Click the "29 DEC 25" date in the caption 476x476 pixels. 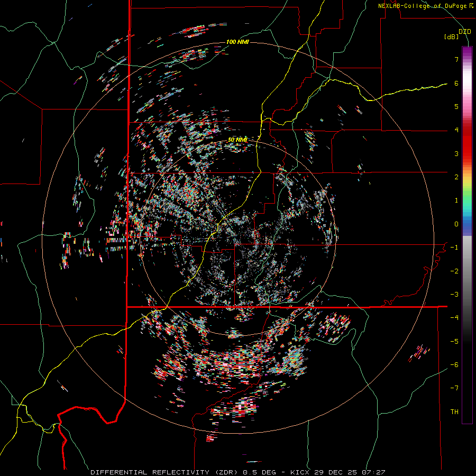[335, 472]
